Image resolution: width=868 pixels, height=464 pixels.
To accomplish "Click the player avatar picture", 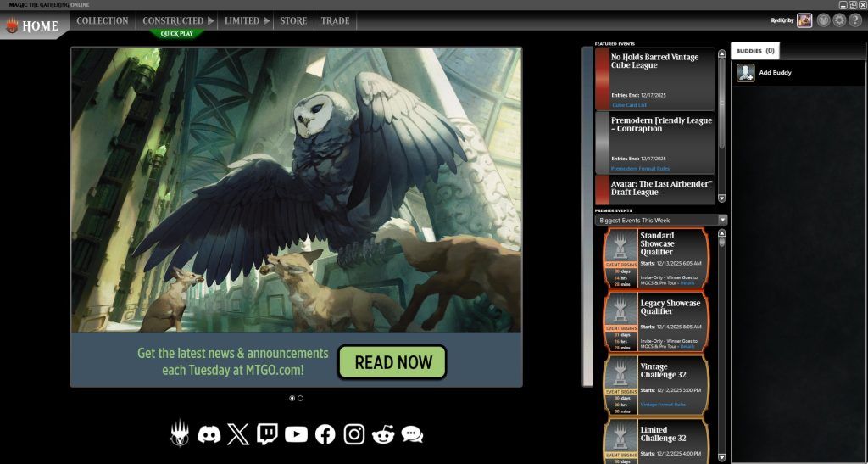I will click(804, 20).
